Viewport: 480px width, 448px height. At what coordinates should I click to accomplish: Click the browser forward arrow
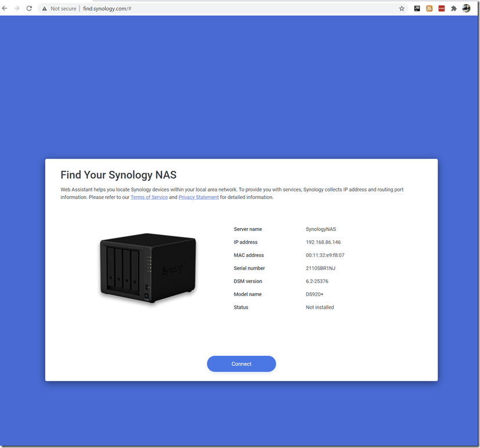[x=17, y=9]
